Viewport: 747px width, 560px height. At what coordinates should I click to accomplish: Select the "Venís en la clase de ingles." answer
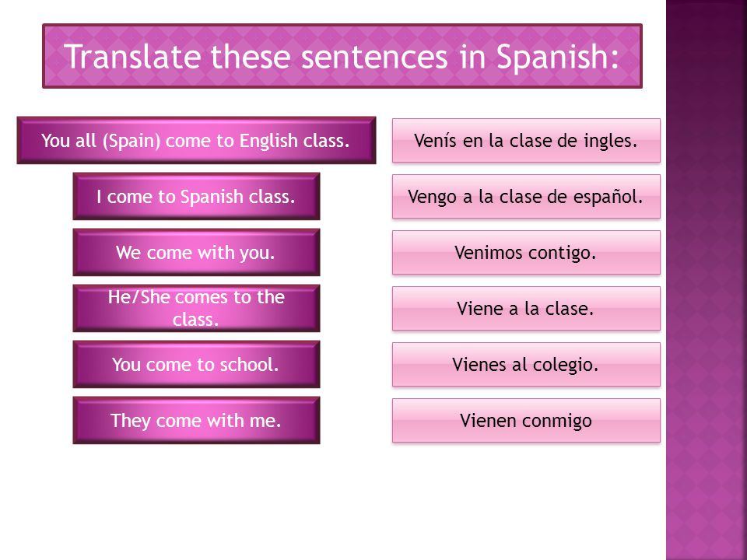(526, 141)
